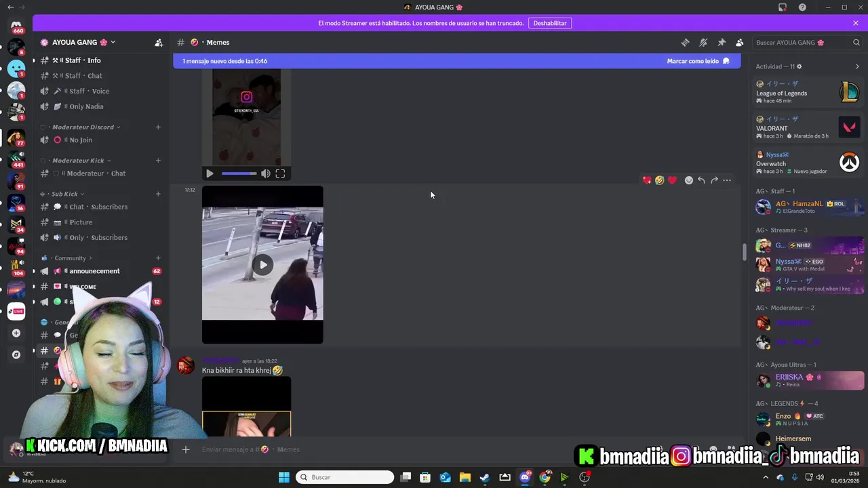The image size is (868, 488).
Task: Open Picture channel
Action: pyautogui.click(x=100, y=222)
